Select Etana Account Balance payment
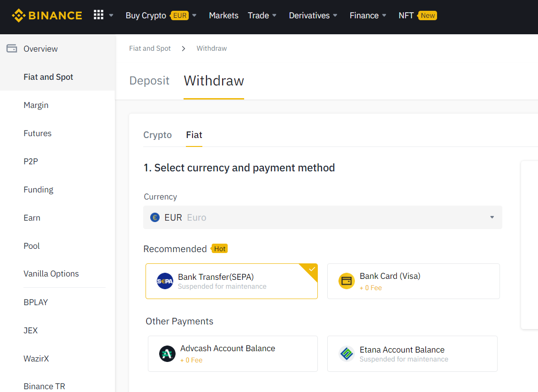Viewport: 538px width, 392px height. (413, 354)
